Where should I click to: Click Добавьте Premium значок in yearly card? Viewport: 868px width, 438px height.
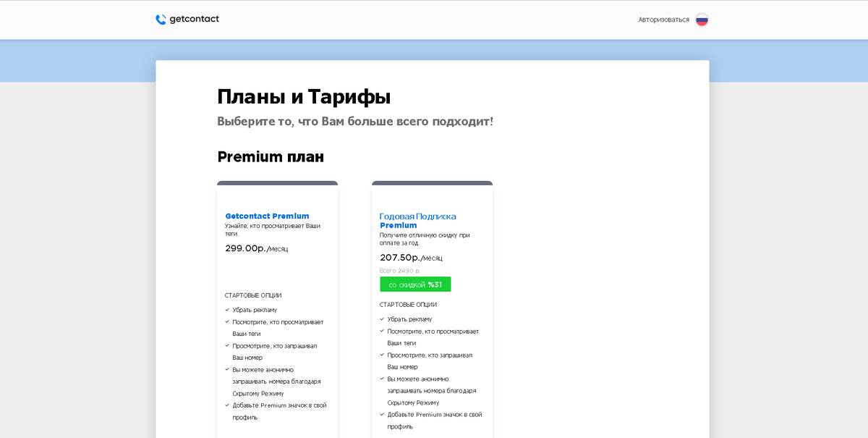pos(434,421)
